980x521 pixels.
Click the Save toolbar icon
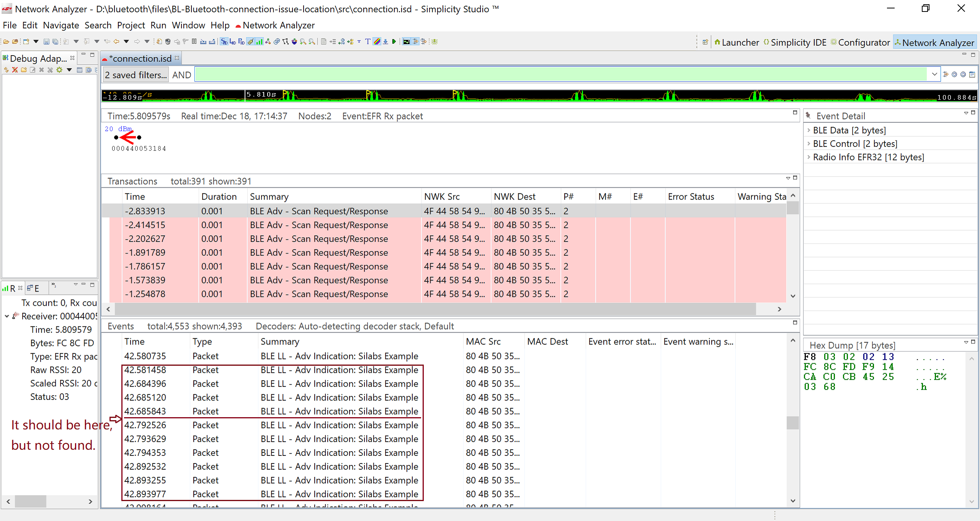click(x=46, y=41)
